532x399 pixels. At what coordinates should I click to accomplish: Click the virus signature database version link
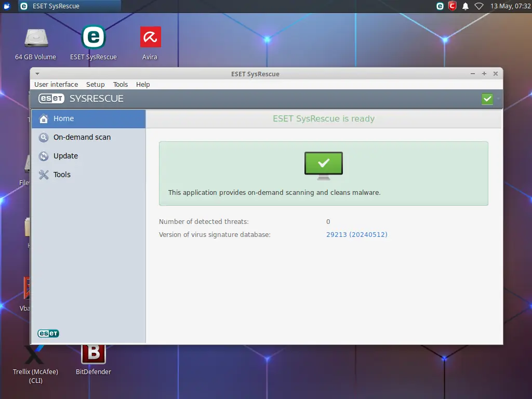[x=357, y=234]
